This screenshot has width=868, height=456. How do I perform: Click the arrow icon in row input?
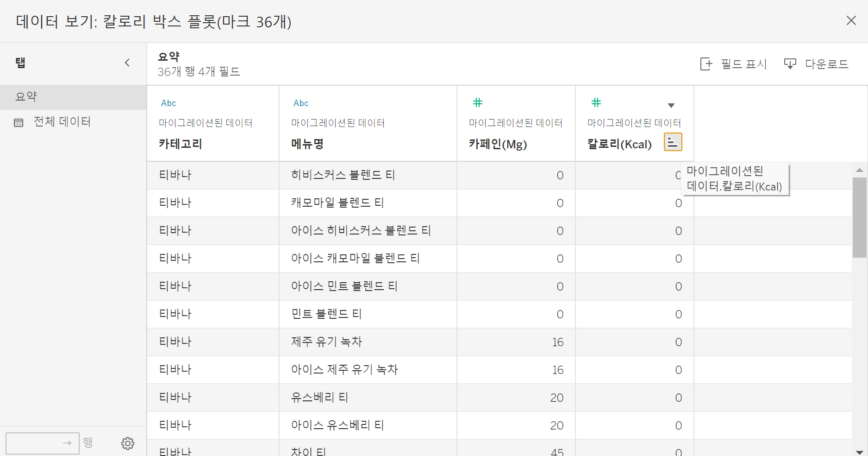pyautogui.click(x=68, y=443)
